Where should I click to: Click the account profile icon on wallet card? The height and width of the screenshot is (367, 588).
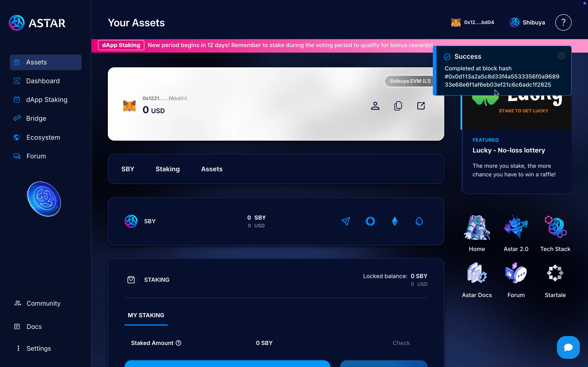pyautogui.click(x=375, y=106)
